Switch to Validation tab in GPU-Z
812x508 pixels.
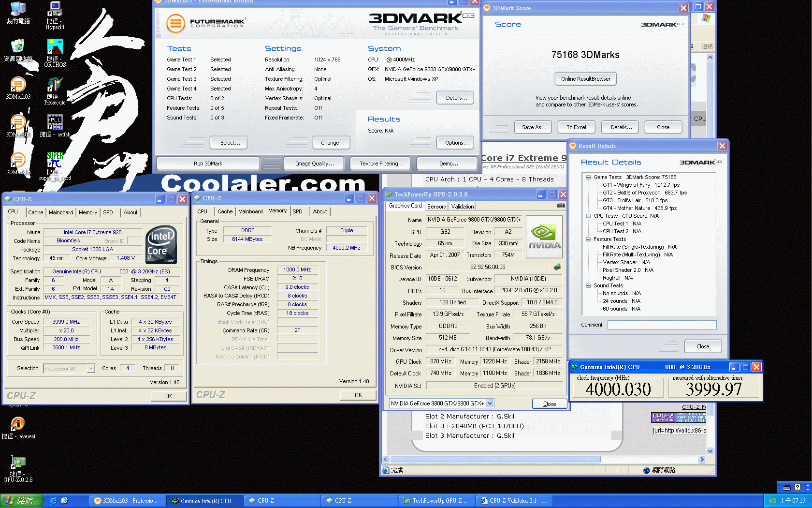pyautogui.click(x=463, y=207)
